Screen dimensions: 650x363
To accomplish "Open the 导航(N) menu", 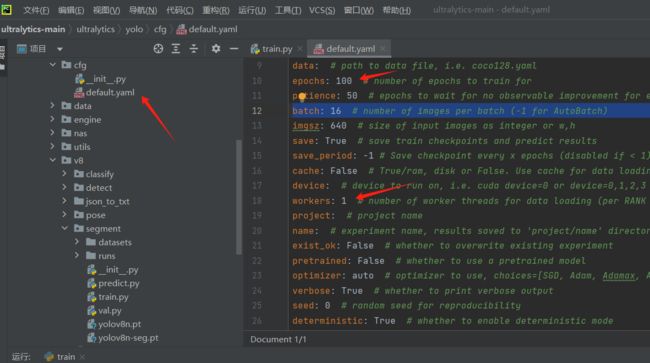I will click(143, 10).
